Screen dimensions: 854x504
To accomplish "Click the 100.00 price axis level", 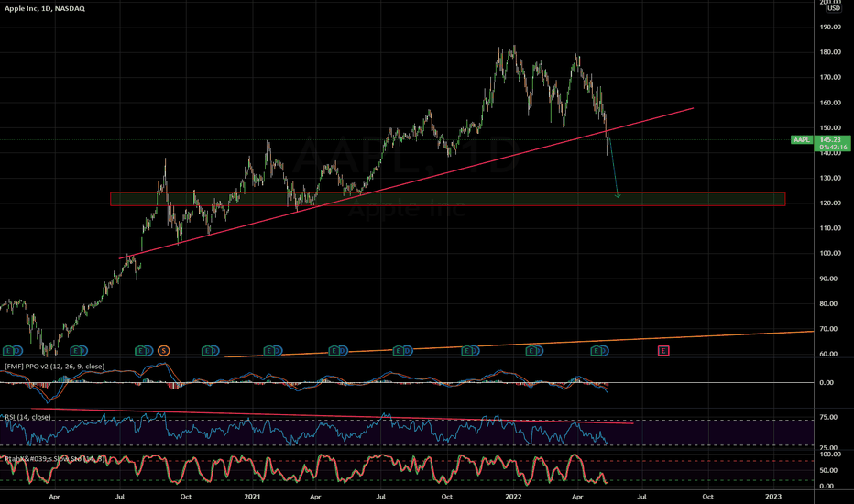I will coord(830,253).
